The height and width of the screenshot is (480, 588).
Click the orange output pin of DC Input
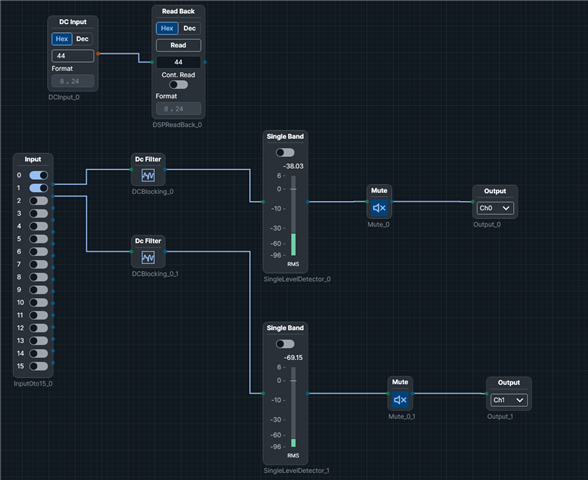[x=98, y=54]
